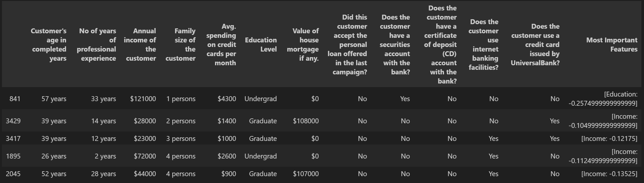Image resolution: width=644 pixels, height=183 pixels.
Task: Select row index 3429
Action: point(13,121)
